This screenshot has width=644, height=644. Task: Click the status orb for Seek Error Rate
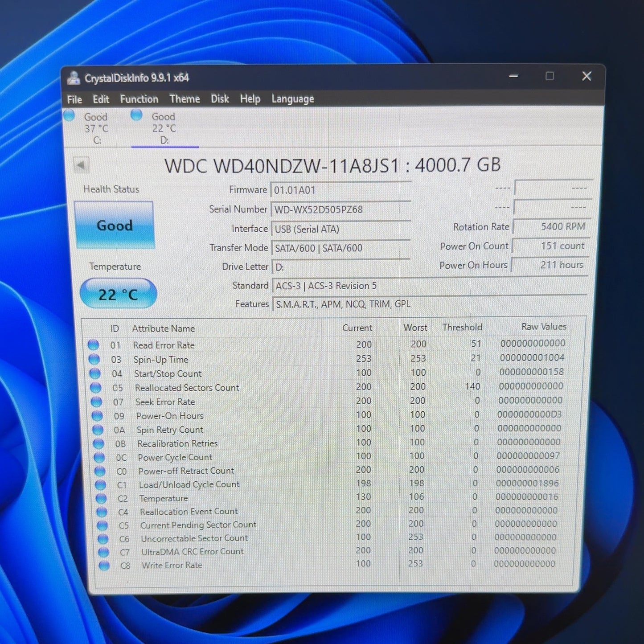pos(96,402)
